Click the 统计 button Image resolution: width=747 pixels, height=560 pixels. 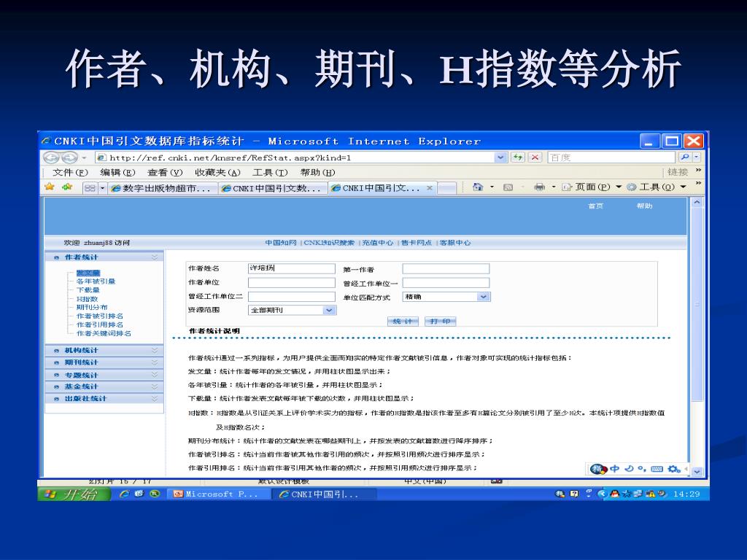click(x=403, y=321)
